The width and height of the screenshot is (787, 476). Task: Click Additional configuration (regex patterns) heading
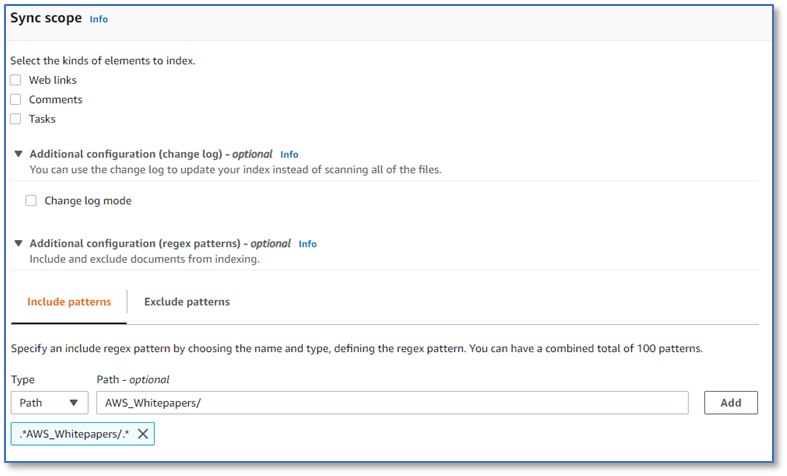(160, 244)
